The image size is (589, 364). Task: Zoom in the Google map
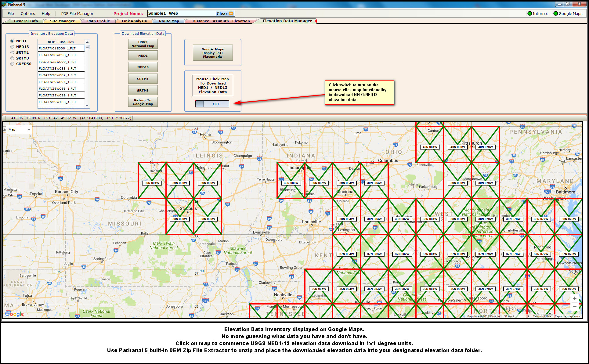coord(575,298)
